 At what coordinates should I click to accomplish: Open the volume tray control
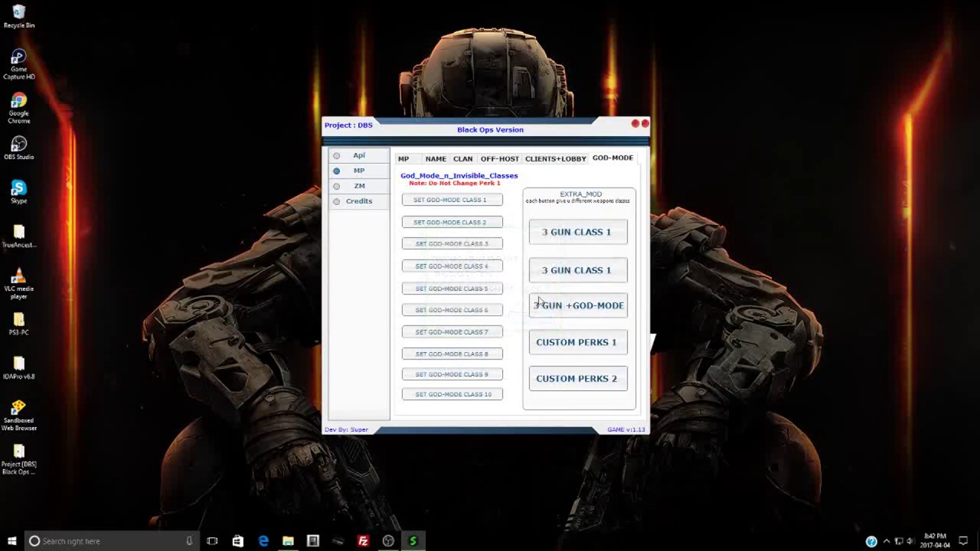910,541
